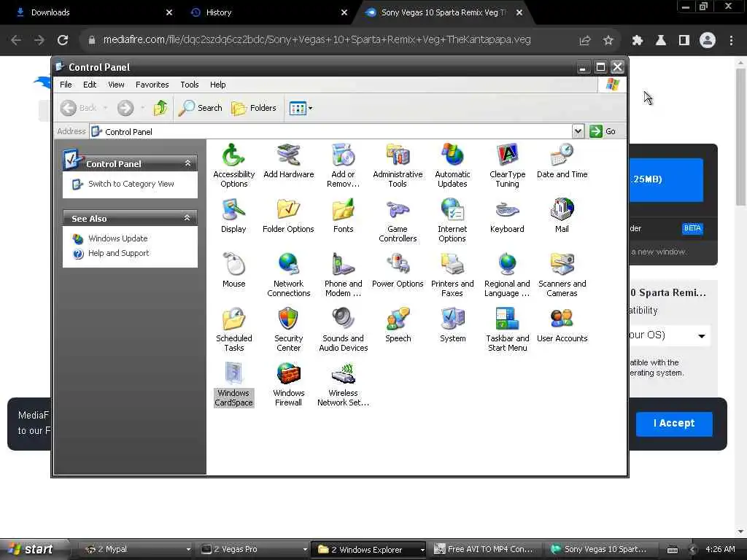Open Accessibility Options in Control Panel
The image size is (747, 560).
pyautogui.click(x=233, y=166)
